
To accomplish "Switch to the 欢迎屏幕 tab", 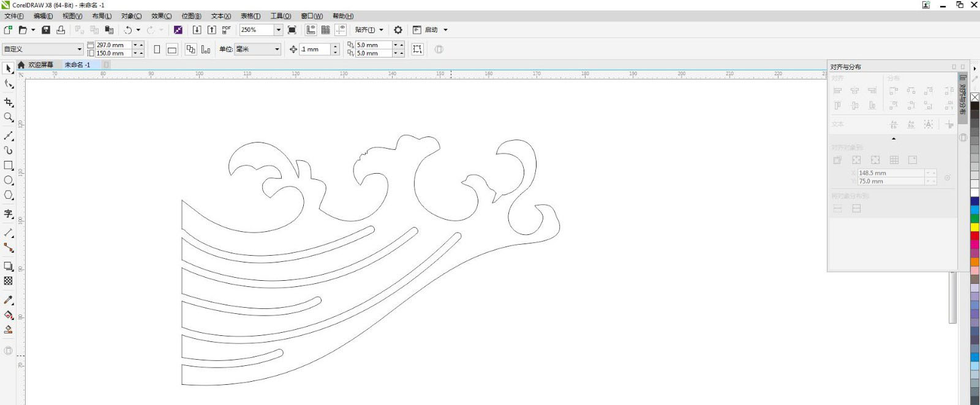I will pyautogui.click(x=40, y=65).
